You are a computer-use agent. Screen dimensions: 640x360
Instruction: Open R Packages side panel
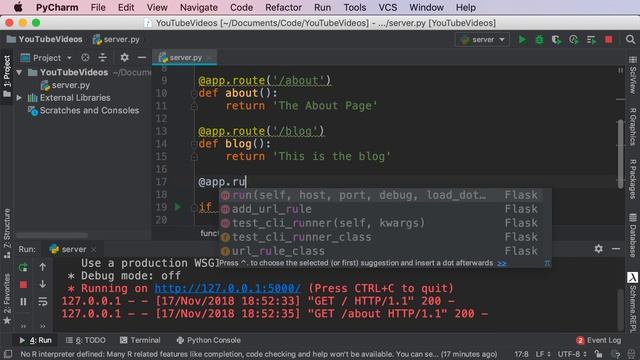pyautogui.click(x=633, y=179)
